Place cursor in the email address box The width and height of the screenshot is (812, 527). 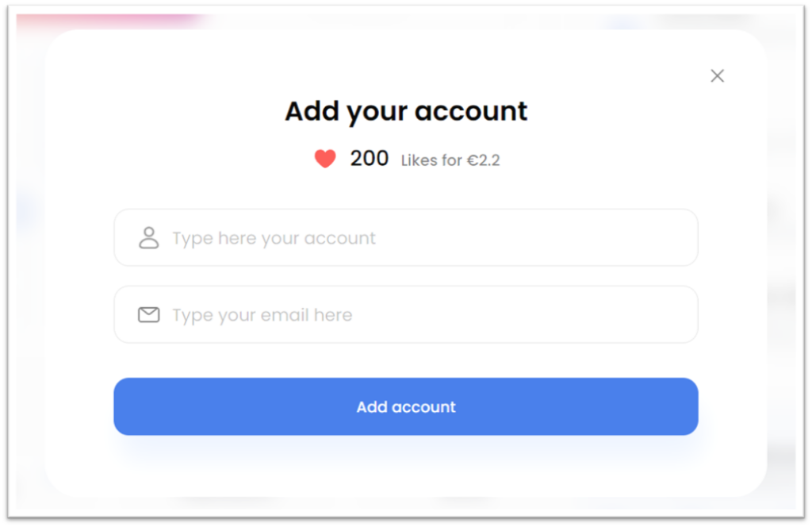point(406,314)
